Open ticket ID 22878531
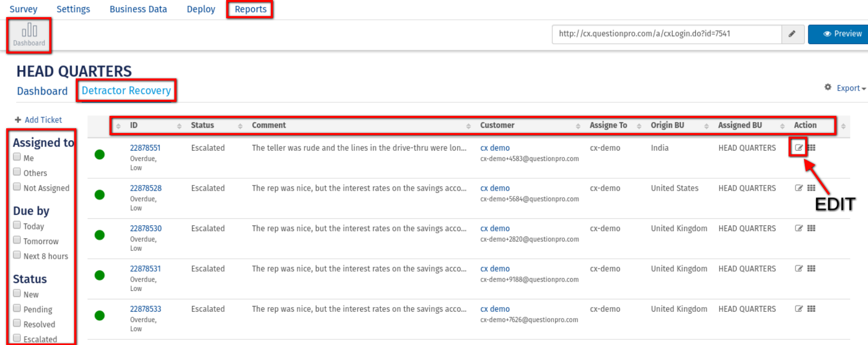This screenshot has height=345, width=868. click(x=145, y=269)
